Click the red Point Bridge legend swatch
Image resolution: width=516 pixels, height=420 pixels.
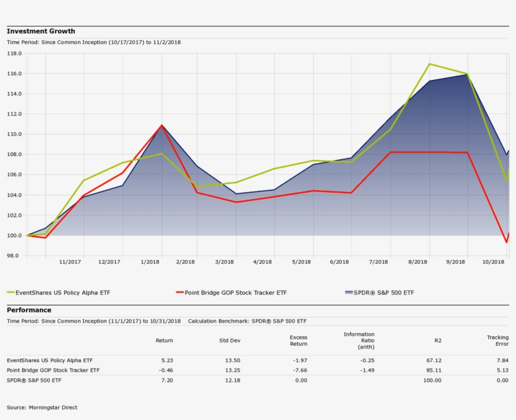coord(180,292)
